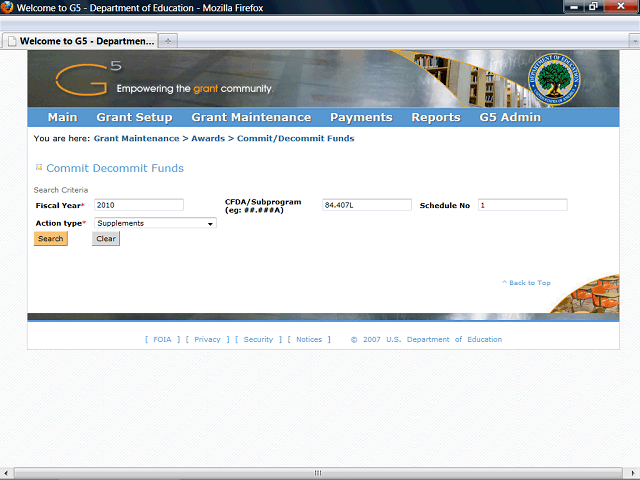Image resolution: width=640 pixels, height=480 pixels.
Task: Close the Firefox window
Action: 621,7
